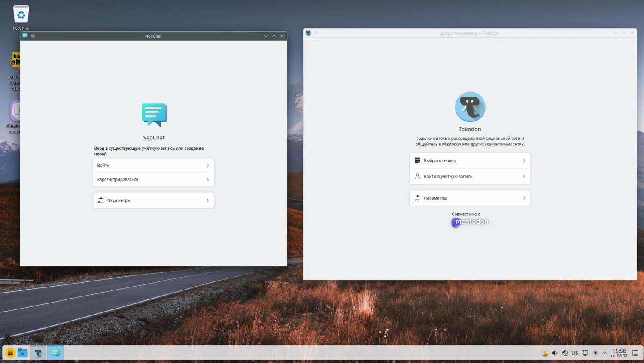Expand hidden system tray icons arrow

pyautogui.click(x=605, y=353)
